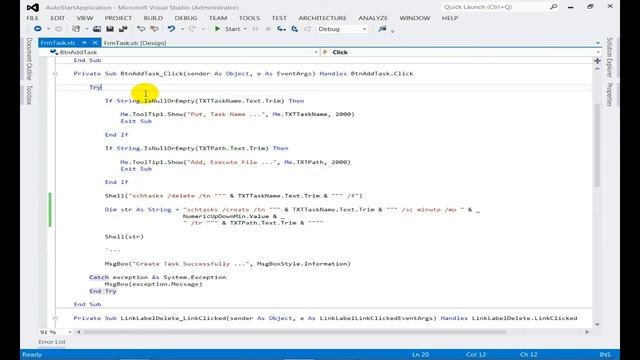Save the current file with Save icon
This screenshot has width=640, height=360.
coord(110,29)
